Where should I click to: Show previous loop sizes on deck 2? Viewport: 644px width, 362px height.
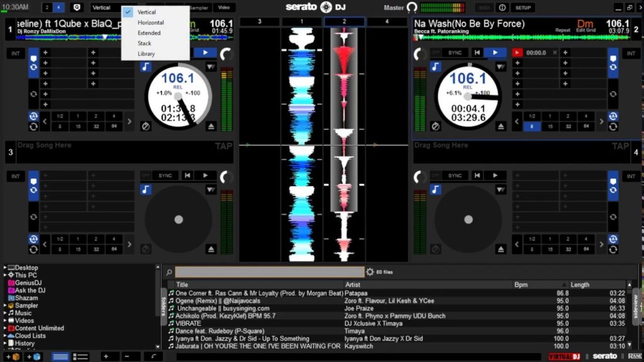pos(517,121)
